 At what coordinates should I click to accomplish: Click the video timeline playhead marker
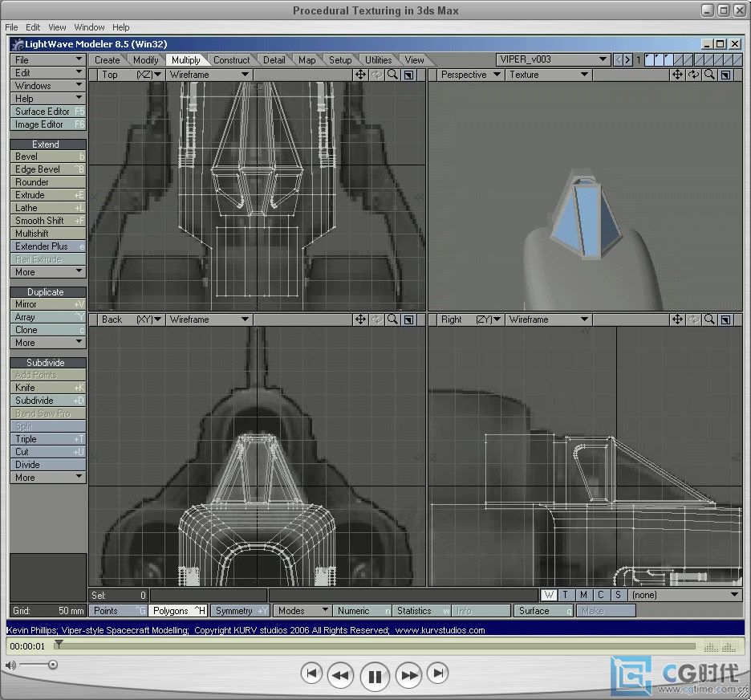point(59,644)
